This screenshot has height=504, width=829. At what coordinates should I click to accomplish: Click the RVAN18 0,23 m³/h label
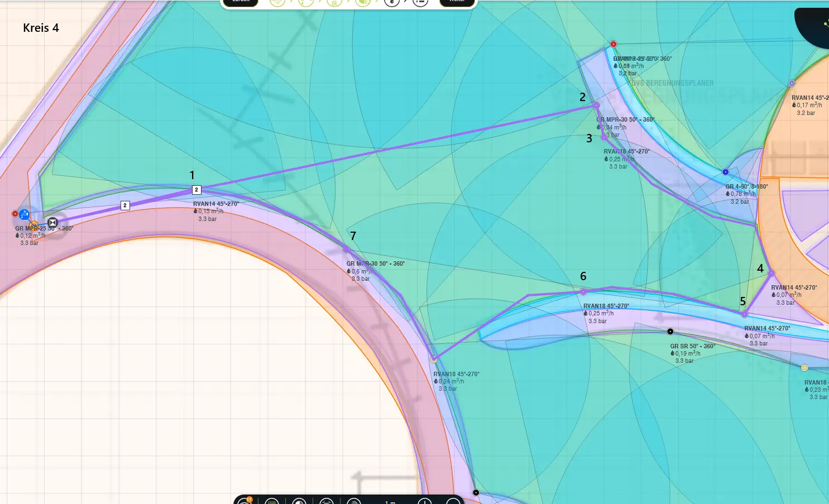click(x=816, y=390)
